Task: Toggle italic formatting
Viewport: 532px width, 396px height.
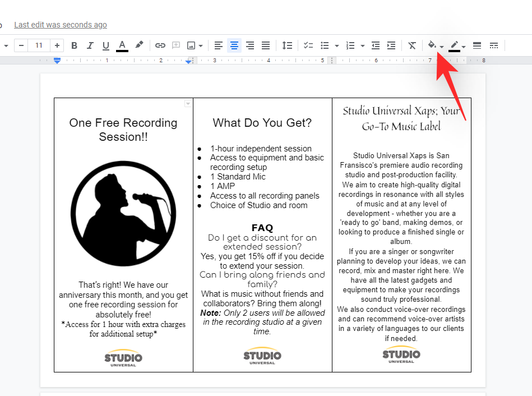Action: pos(90,45)
